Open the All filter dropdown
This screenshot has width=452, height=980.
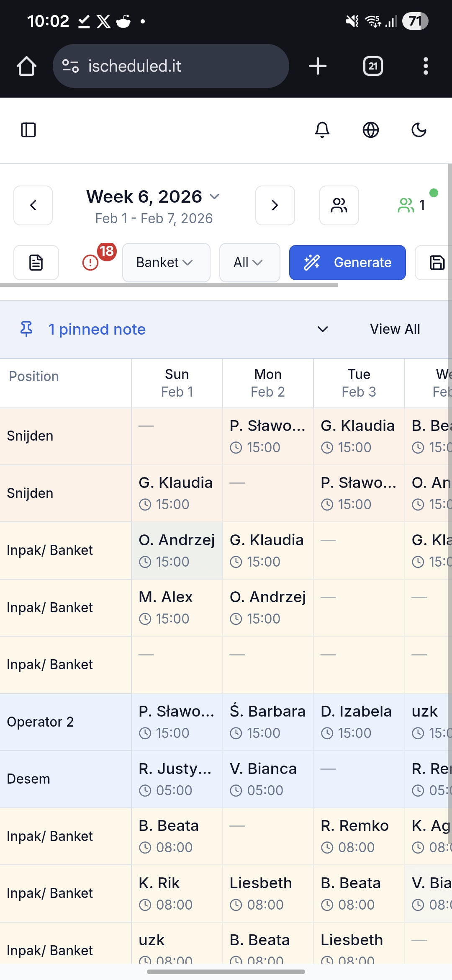[x=249, y=263]
